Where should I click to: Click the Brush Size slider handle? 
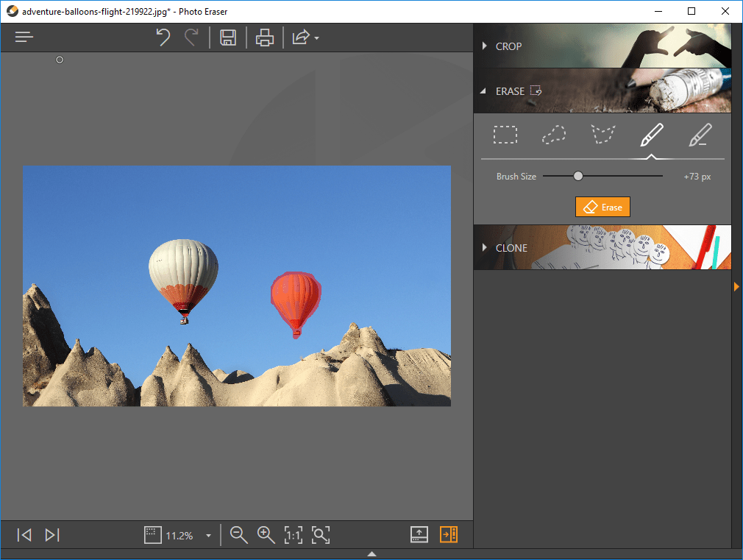578,176
